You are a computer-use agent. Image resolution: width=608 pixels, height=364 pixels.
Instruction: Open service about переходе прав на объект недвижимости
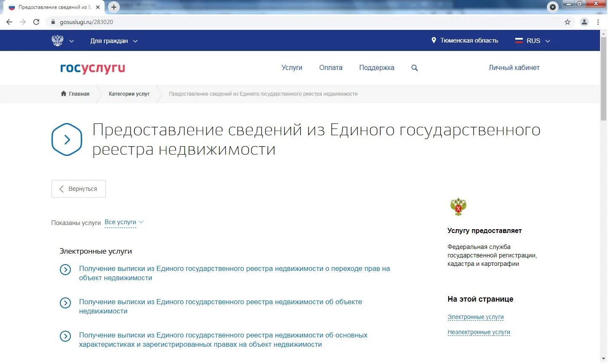[x=234, y=273]
